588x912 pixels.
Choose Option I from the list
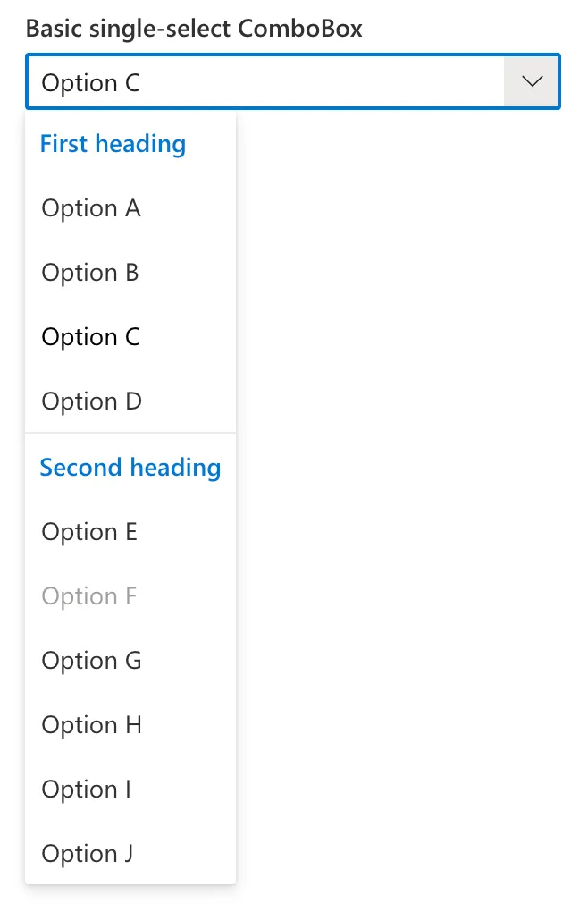click(x=86, y=790)
